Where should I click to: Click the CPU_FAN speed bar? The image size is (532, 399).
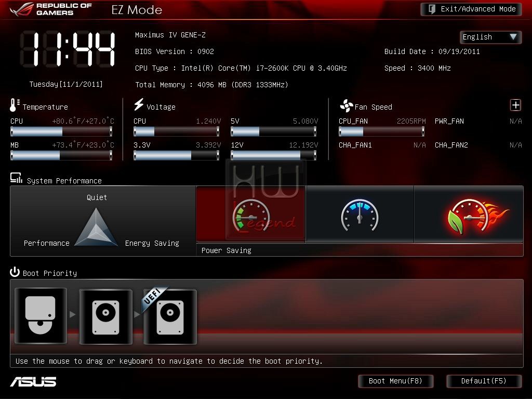(382, 131)
